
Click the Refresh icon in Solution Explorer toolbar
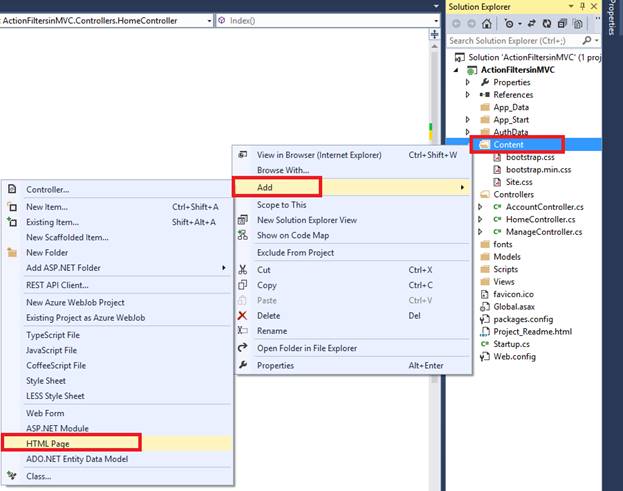[547, 24]
